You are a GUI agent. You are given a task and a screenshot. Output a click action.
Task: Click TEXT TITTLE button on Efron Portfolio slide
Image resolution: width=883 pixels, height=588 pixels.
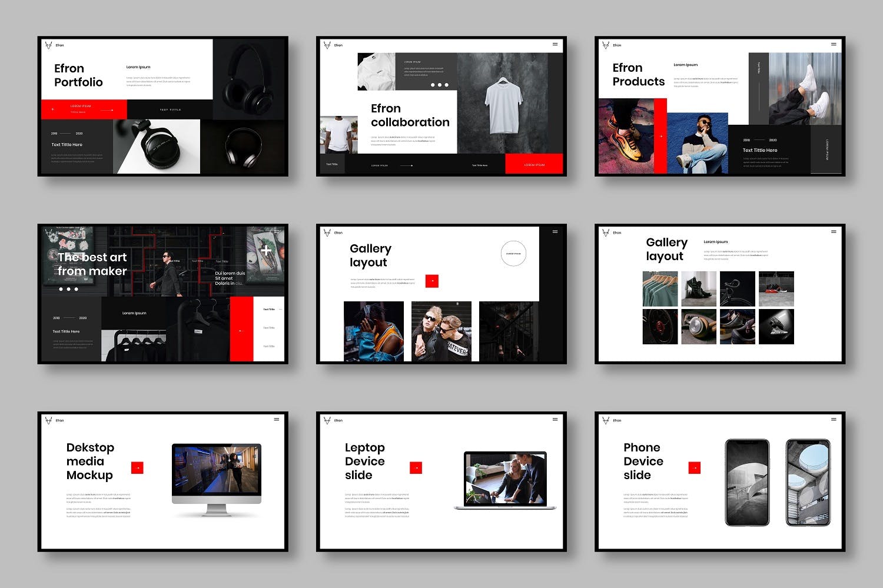(170, 109)
